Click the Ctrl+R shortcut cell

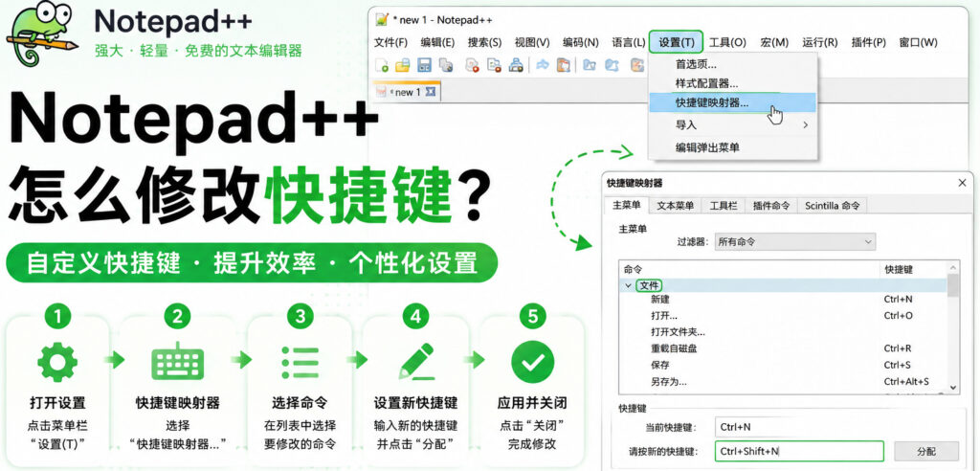click(898, 348)
